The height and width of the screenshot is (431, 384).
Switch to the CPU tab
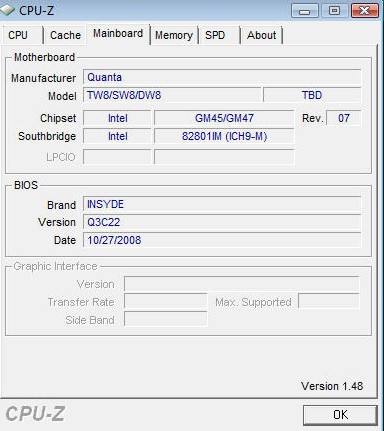pos(22,35)
